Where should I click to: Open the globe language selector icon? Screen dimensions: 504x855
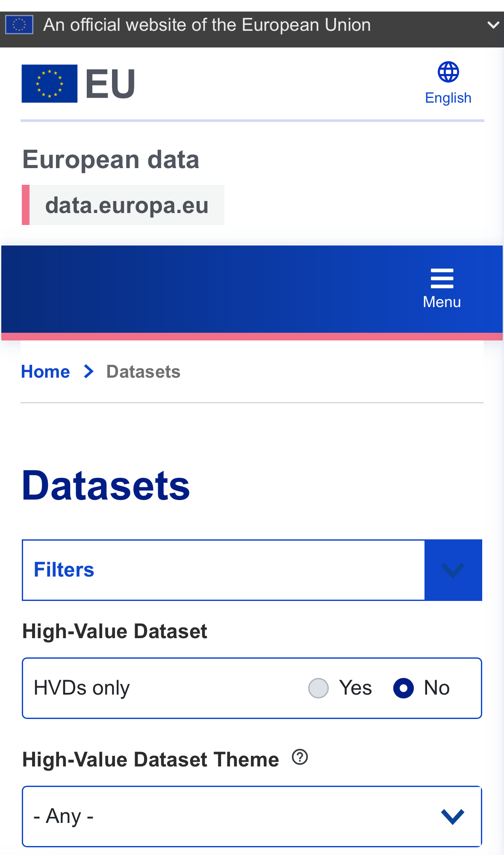coord(448,72)
